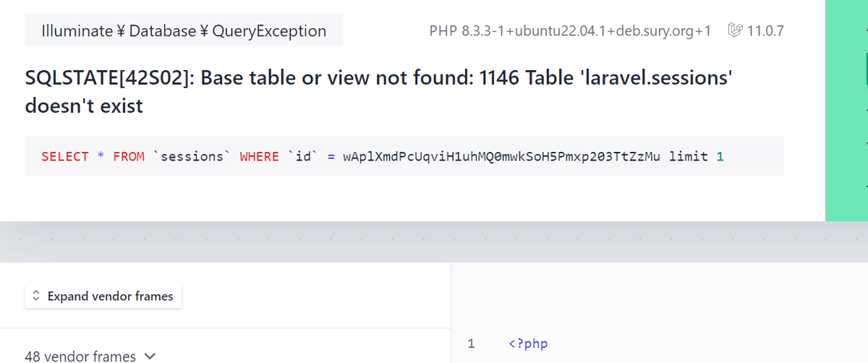Click the up-down arrows icon in Expand vendor frames
The width and height of the screenshot is (868, 363).
pos(36,296)
